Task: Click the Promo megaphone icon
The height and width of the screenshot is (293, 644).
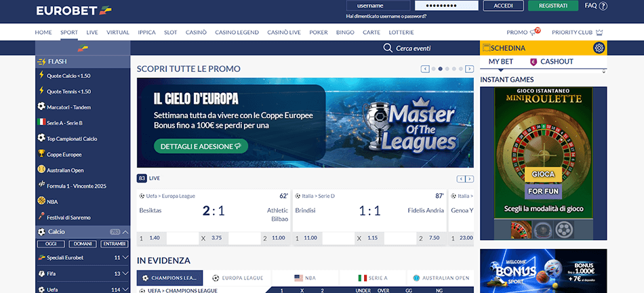Action: [535, 32]
